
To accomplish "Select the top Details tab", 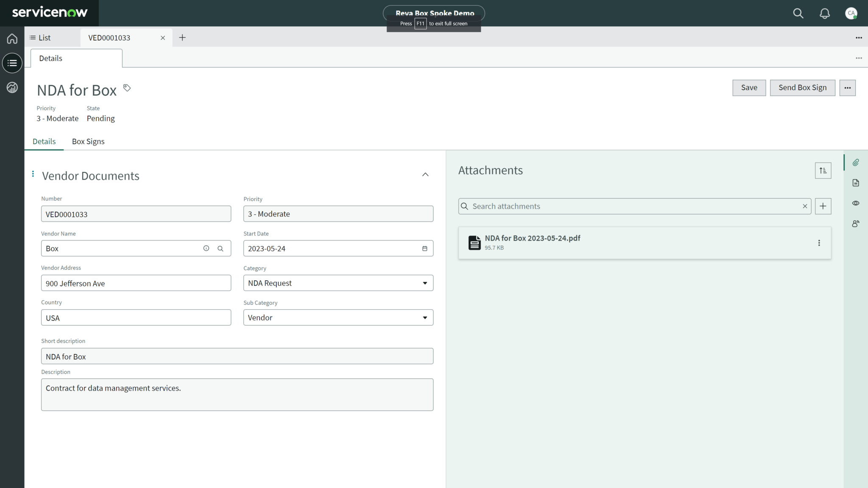I will point(76,58).
